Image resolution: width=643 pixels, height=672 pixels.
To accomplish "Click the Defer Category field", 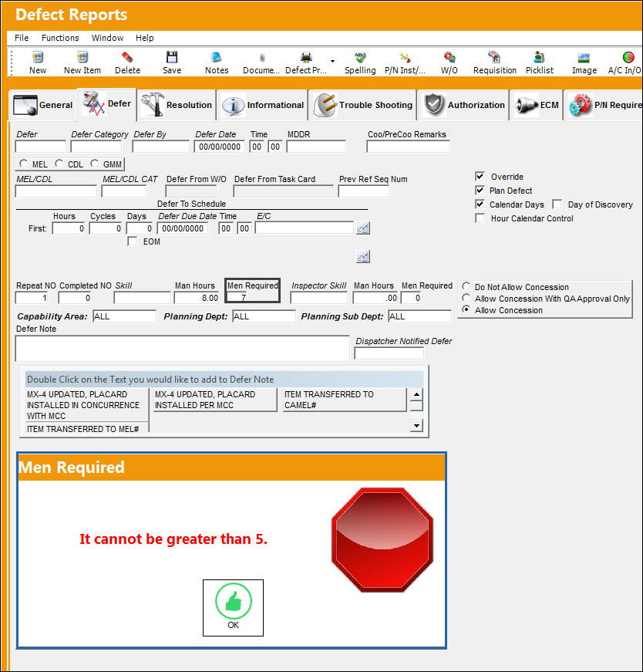I will (x=96, y=147).
